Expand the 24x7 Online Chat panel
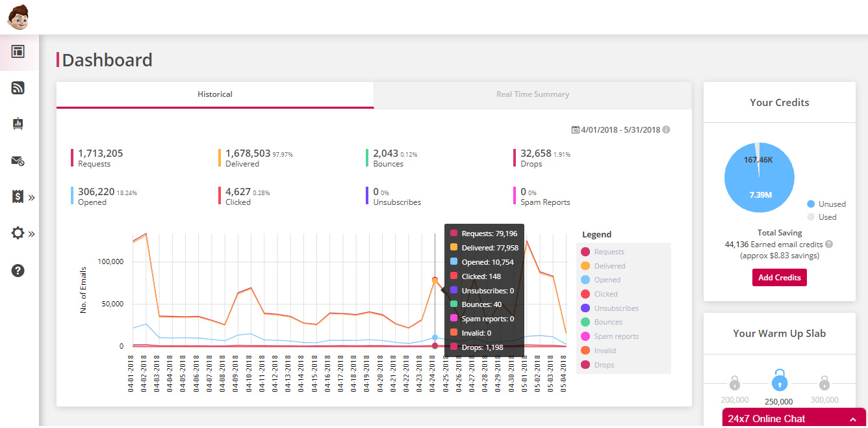 click(x=793, y=419)
